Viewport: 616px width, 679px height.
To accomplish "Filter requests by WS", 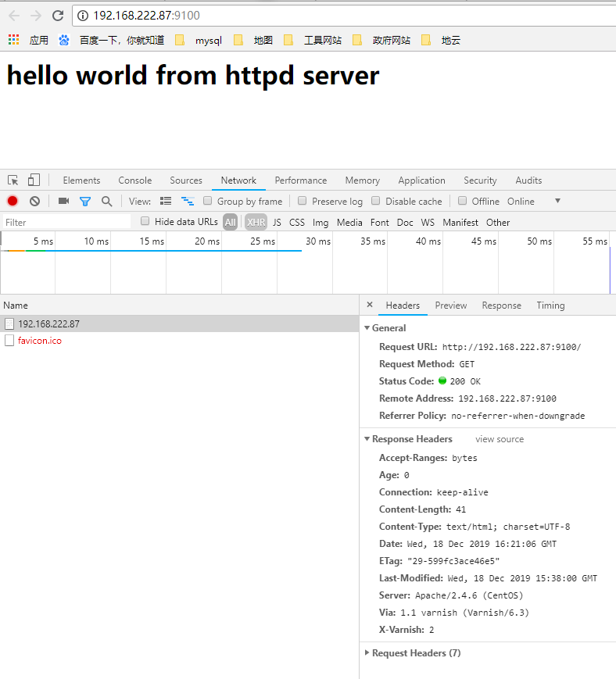I will (428, 223).
